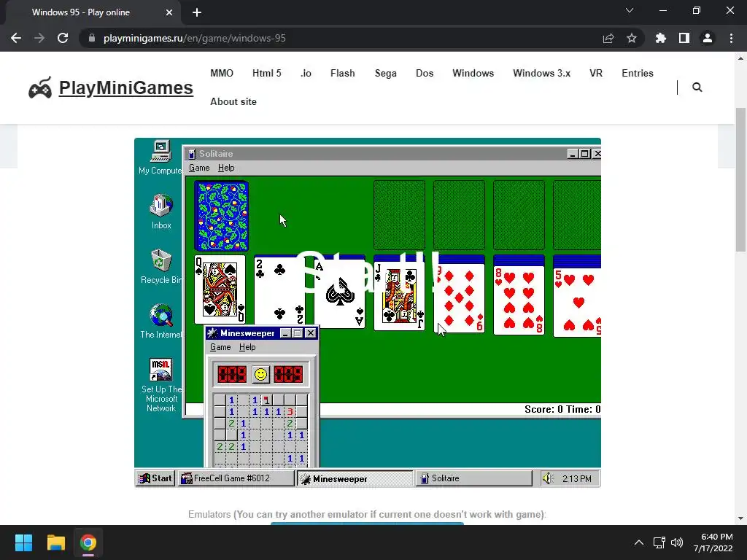This screenshot has height=560, width=747.
Task: Open the Chrome profile avatar icon
Action: 708,38
